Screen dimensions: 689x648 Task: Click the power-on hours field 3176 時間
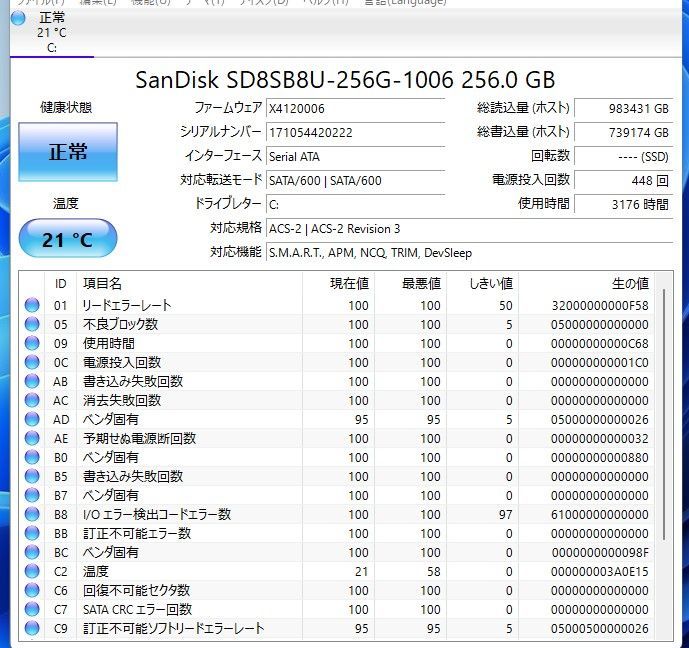click(624, 204)
